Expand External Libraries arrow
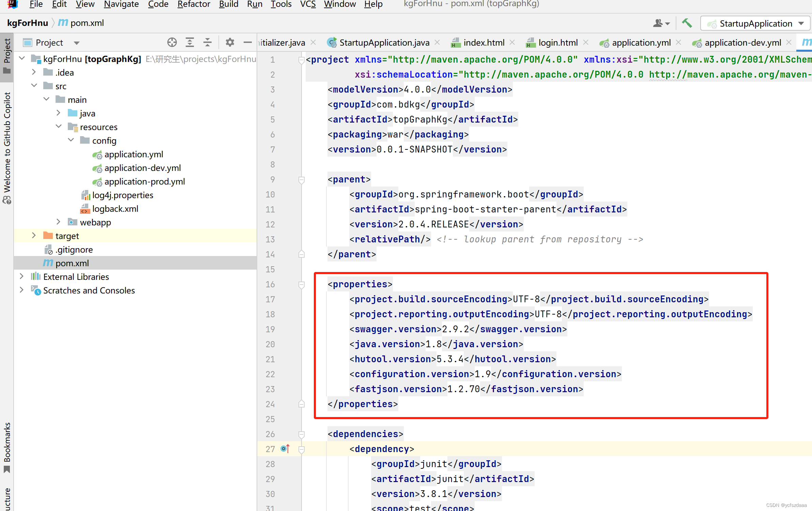The height and width of the screenshot is (511, 812). (21, 276)
